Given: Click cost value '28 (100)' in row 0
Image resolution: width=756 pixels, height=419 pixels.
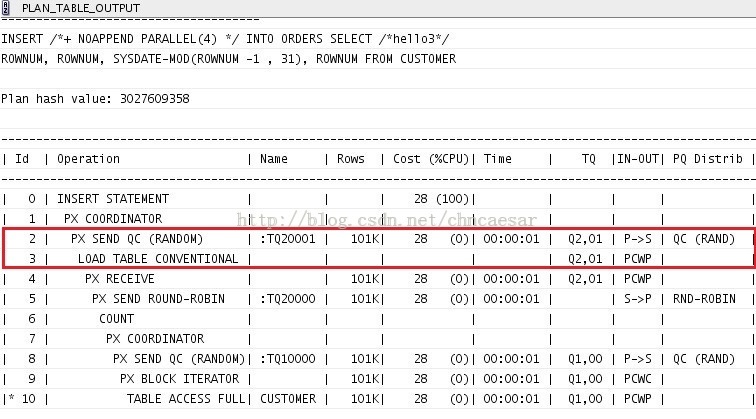Looking at the screenshot, I should click(441, 199).
